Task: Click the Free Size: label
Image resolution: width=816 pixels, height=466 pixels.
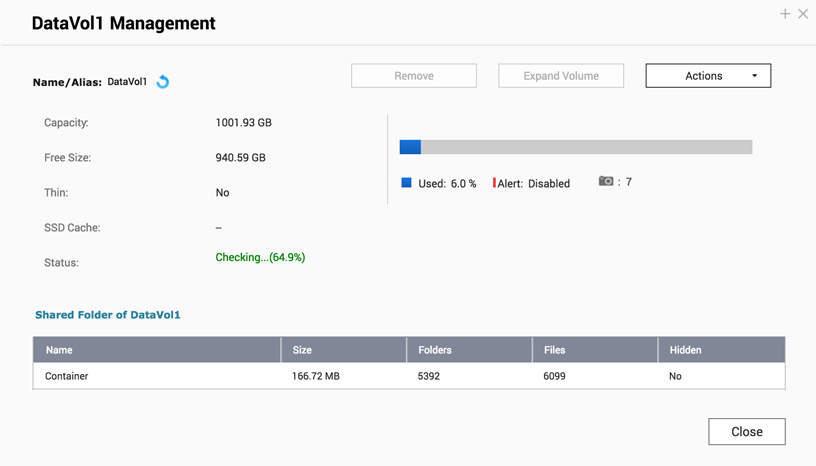Action: (x=68, y=158)
